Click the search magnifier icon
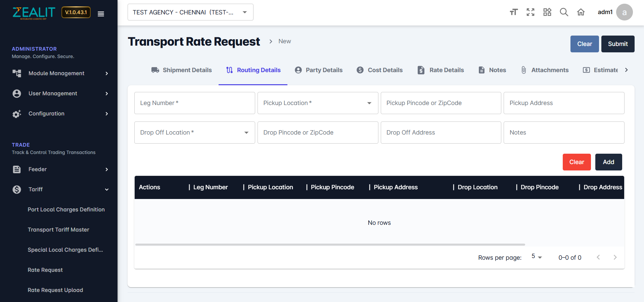The height and width of the screenshot is (302, 644). point(564,12)
